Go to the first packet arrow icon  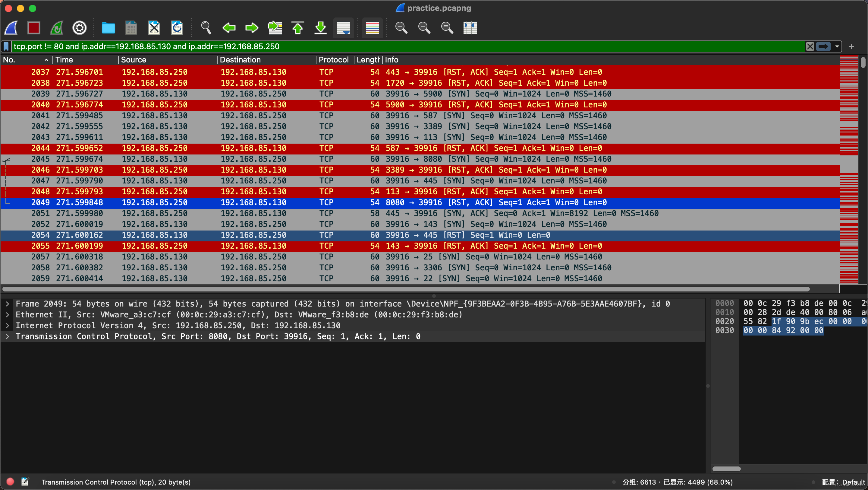pos(297,28)
